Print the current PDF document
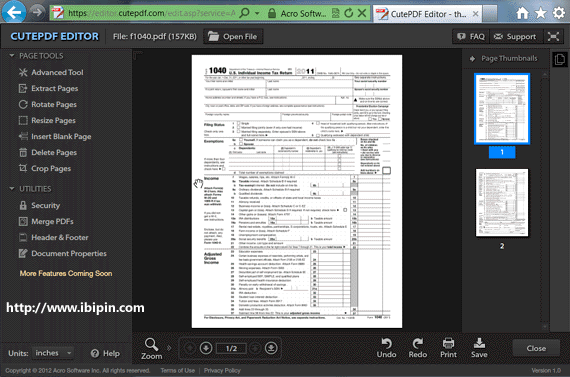The height and width of the screenshot is (377, 570). [x=448, y=348]
